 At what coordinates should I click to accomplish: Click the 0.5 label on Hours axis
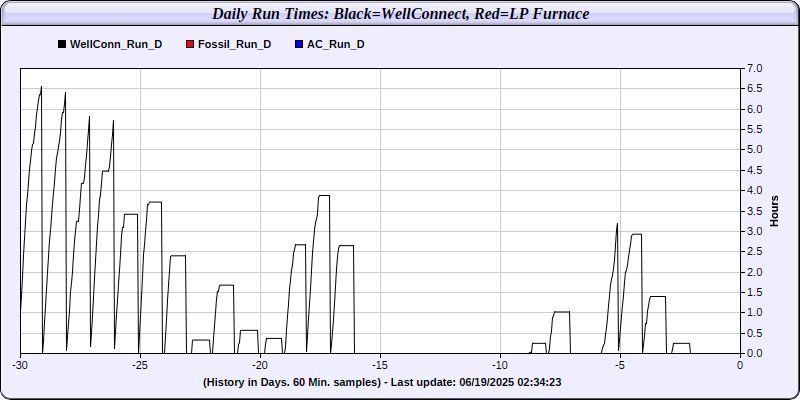tap(754, 333)
